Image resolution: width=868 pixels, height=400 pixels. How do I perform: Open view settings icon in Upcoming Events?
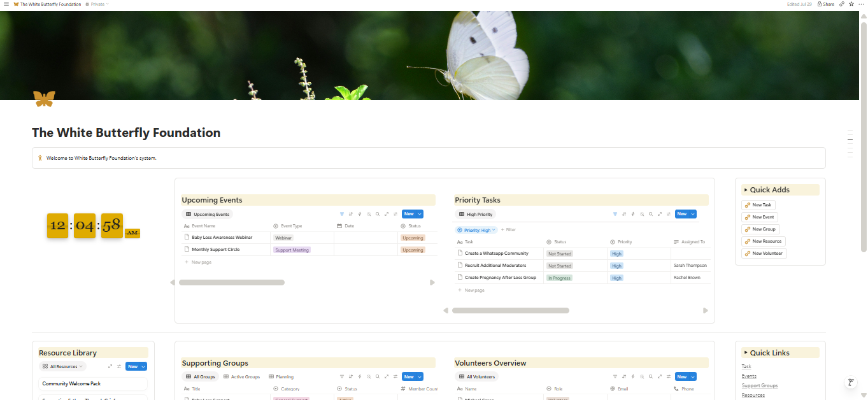[395, 214]
